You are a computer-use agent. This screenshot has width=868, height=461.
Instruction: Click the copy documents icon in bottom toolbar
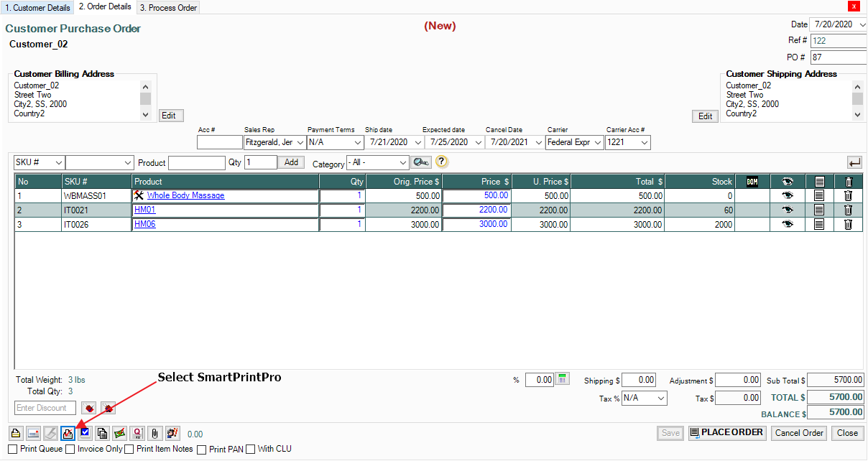[x=102, y=433]
